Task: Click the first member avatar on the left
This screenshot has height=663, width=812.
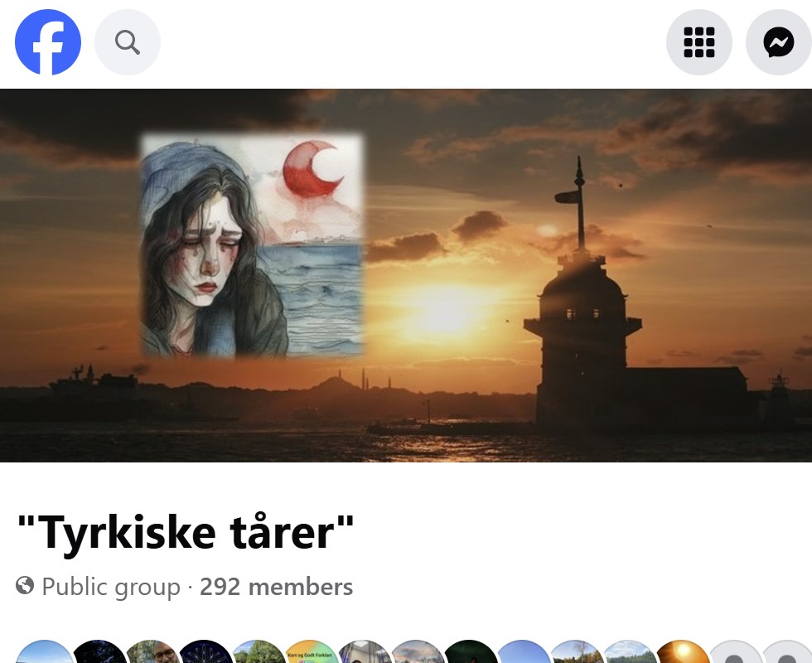Action: pyautogui.click(x=46, y=655)
